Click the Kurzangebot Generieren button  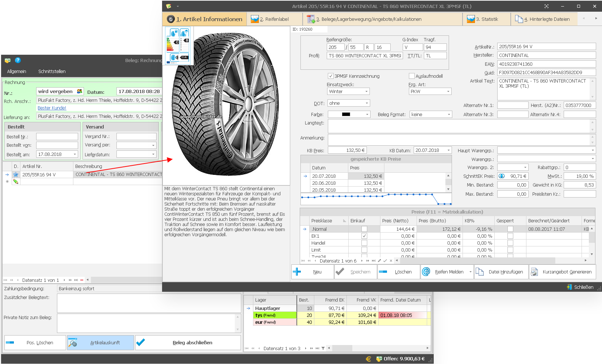click(x=563, y=272)
